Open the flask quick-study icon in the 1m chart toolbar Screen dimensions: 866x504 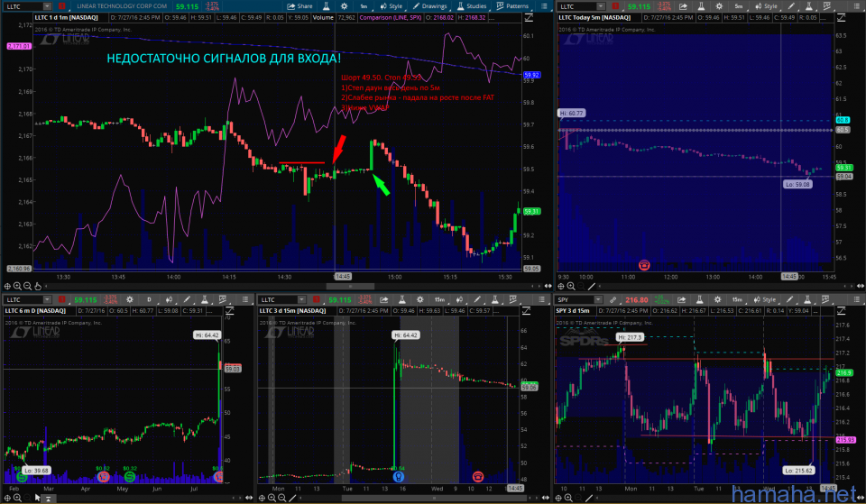326,6
